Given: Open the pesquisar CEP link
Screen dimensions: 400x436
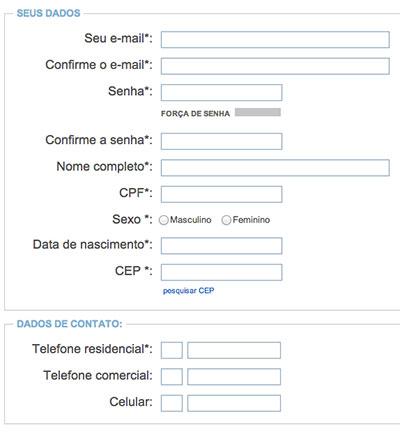Looking at the screenshot, I should pyautogui.click(x=188, y=291).
